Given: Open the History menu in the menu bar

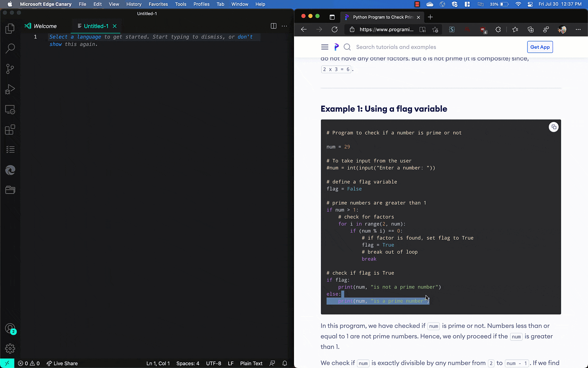Looking at the screenshot, I should [x=134, y=4].
